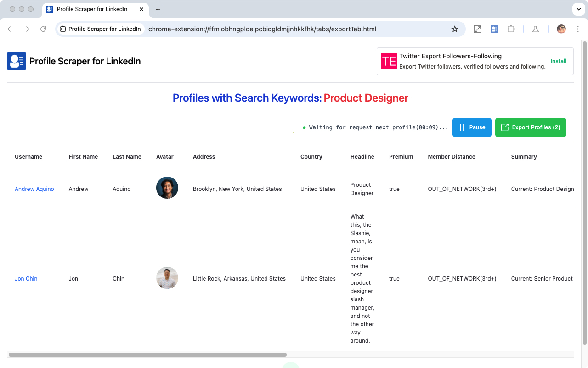Click the tab search dropdown arrow
Viewport: 588px width, 368px height.
click(578, 9)
